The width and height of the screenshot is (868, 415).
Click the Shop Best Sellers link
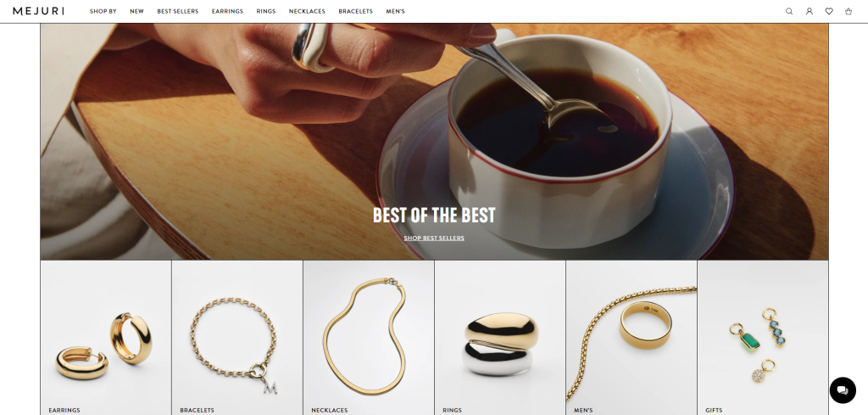(434, 238)
